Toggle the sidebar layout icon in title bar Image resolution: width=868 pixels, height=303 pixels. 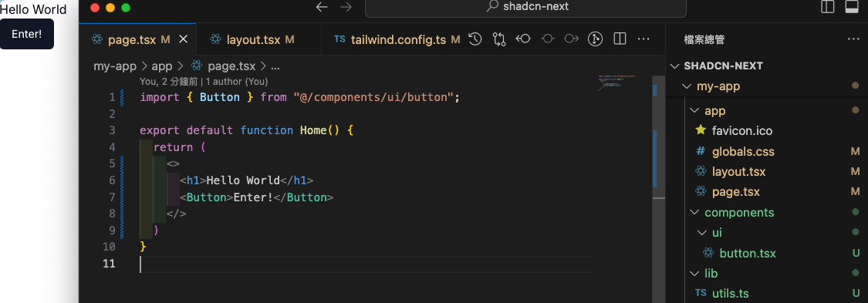click(828, 7)
